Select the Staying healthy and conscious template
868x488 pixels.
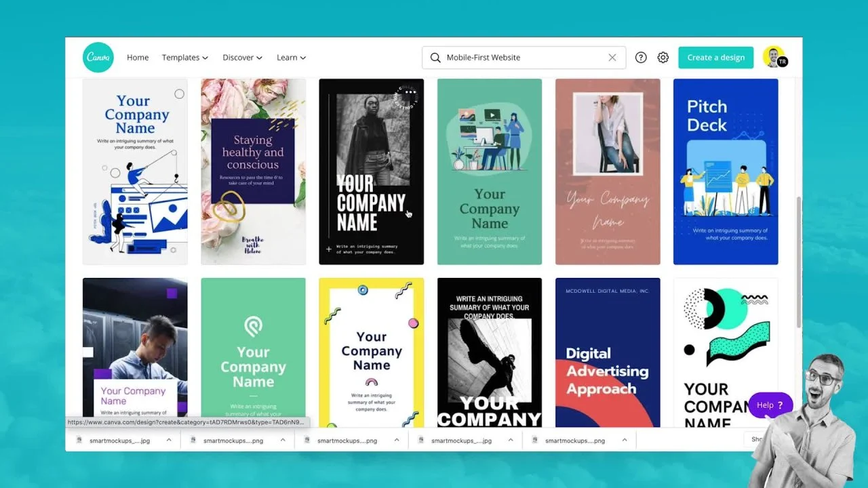(x=253, y=171)
